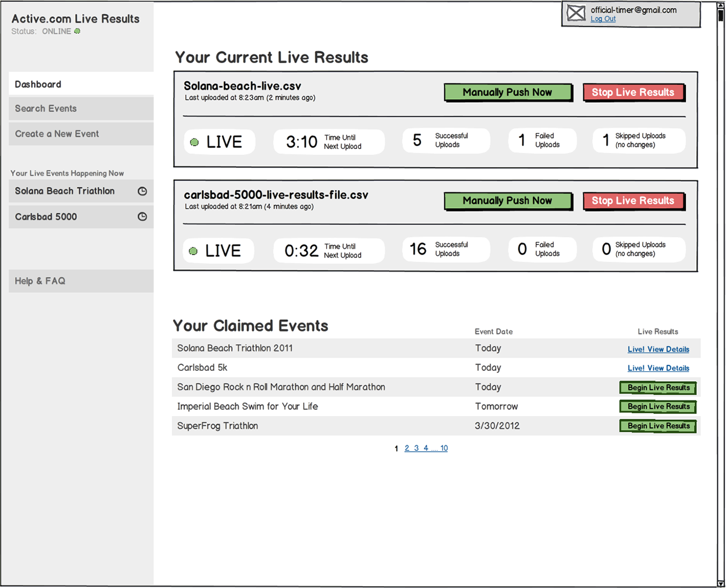Click the Active.com Live Results title

[x=76, y=19]
